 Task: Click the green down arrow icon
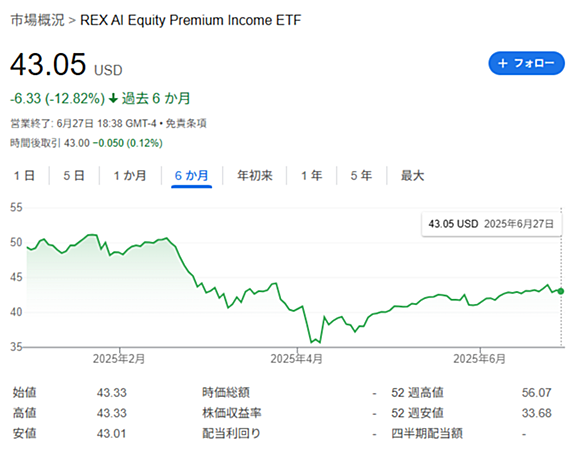[113, 99]
